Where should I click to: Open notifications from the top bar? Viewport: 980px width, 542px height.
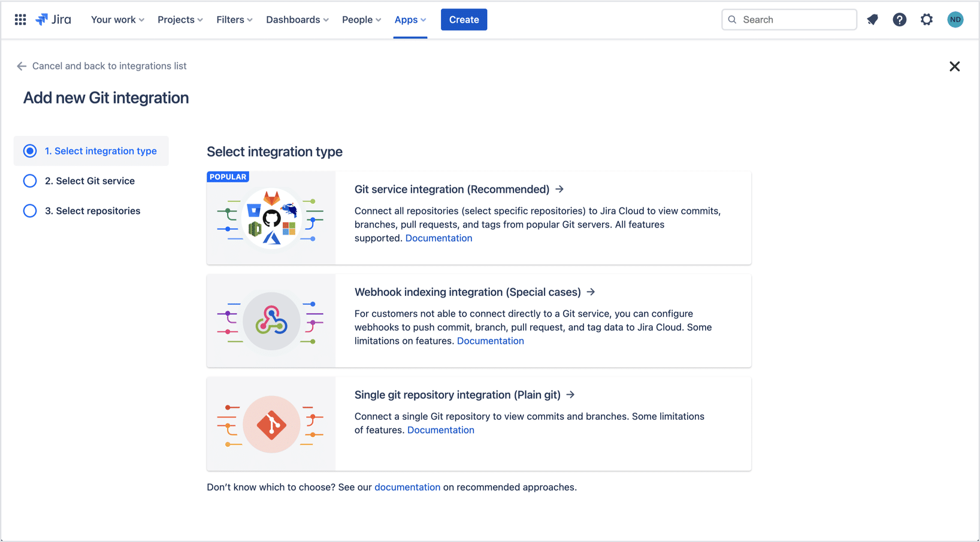pos(872,19)
